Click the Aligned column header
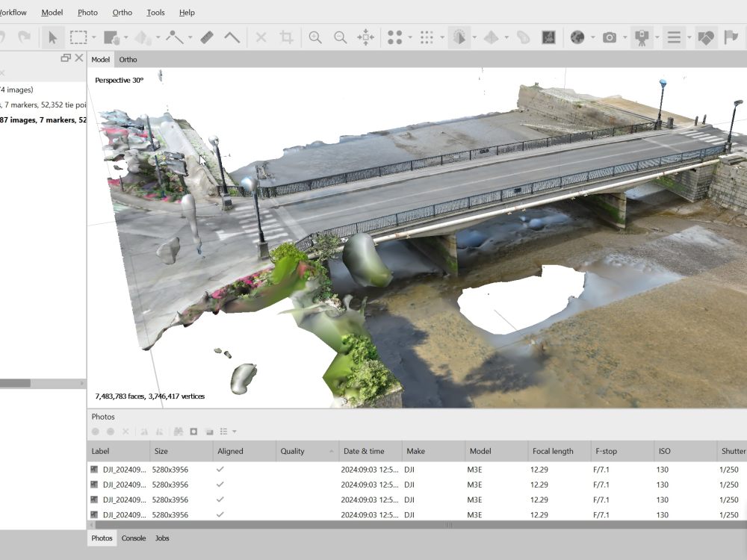This screenshot has height=560, width=747. pyautogui.click(x=244, y=451)
